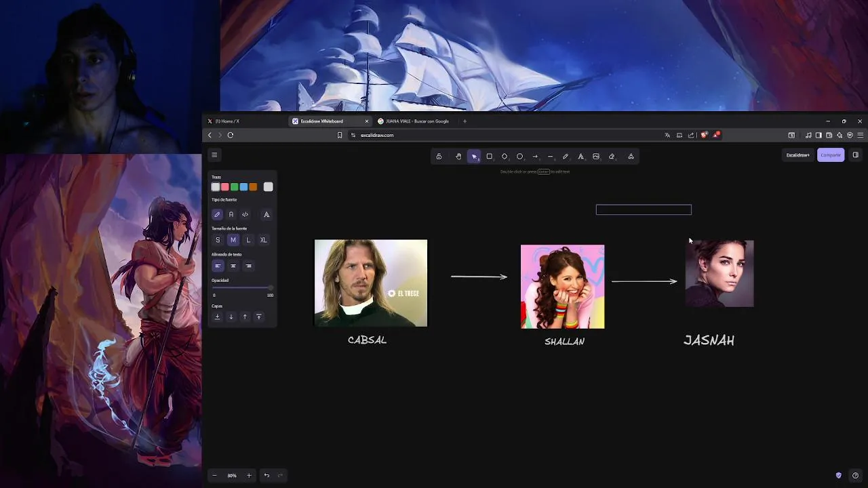Select the Arrow tool

tap(535, 157)
